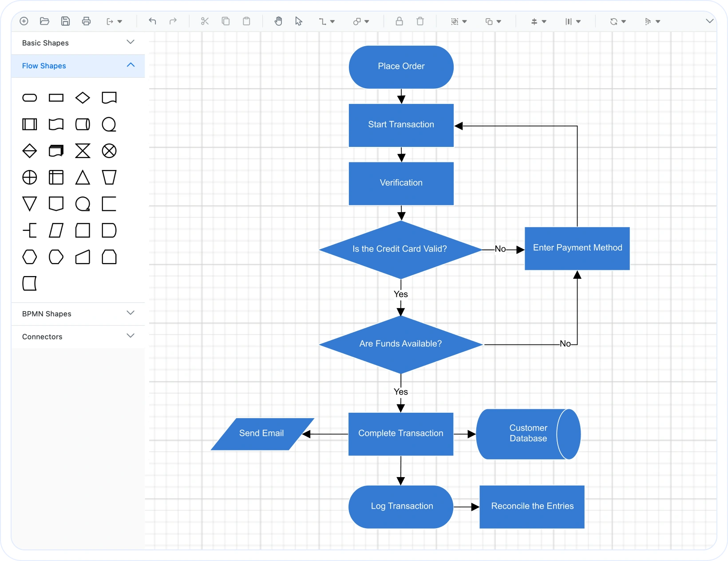This screenshot has height=561, width=728.
Task: Collapse toolbar with the right-end chevron
Action: coord(709,21)
